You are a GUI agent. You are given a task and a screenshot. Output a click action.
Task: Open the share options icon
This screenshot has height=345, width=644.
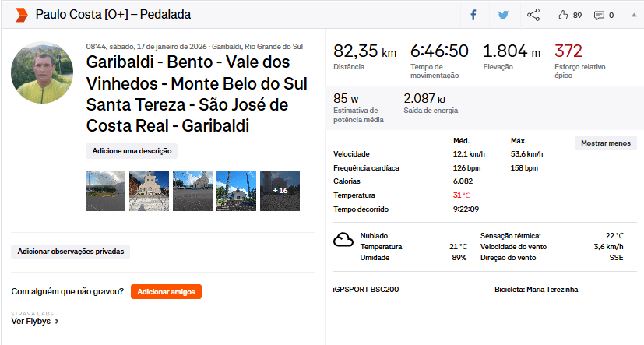point(533,15)
